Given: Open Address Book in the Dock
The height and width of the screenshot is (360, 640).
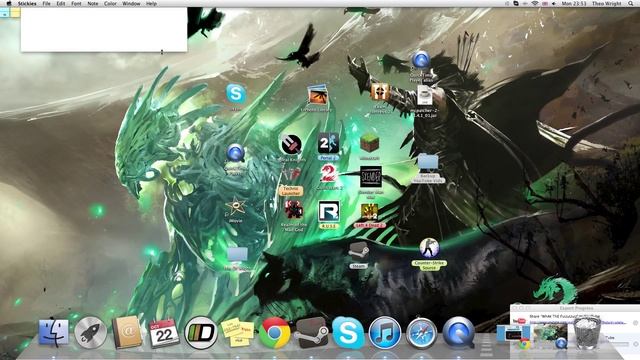Looking at the screenshot, I should [127, 333].
